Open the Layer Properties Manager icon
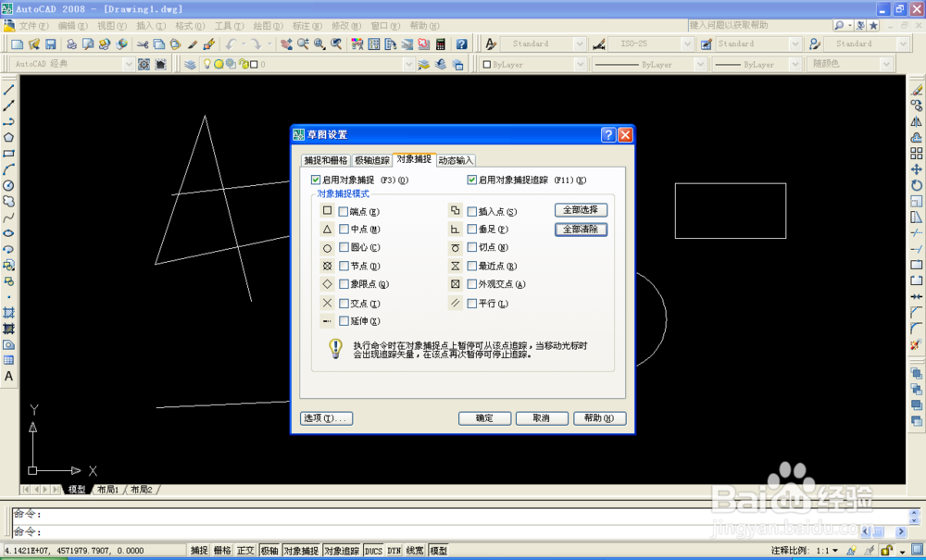Viewport: 926px width, 560px height. tap(190, 64)
